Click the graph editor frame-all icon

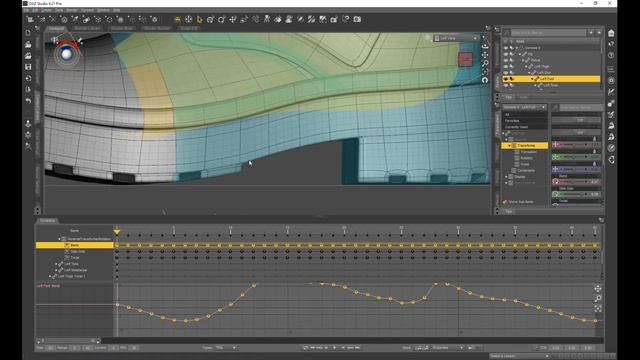(598, 309)
